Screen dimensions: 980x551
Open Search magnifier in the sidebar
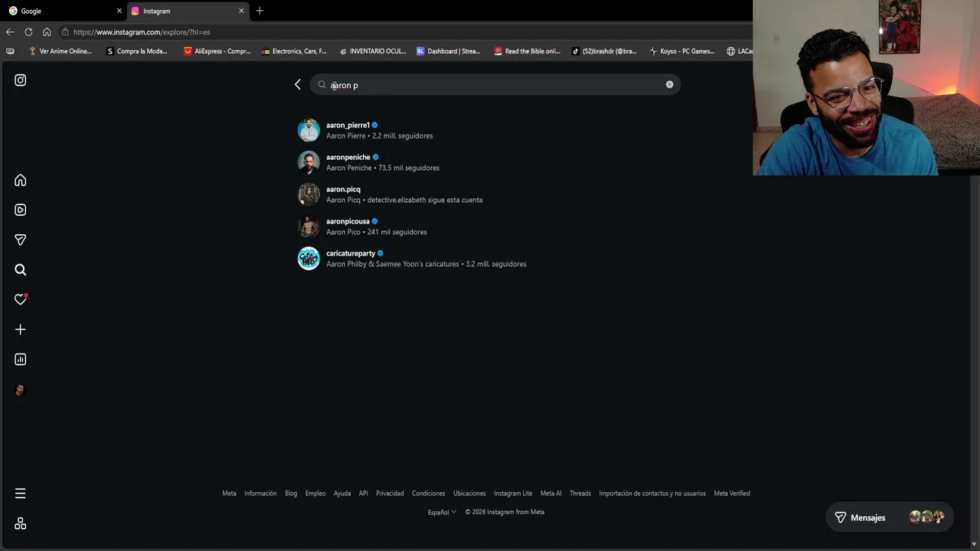[x=21, y=269]
